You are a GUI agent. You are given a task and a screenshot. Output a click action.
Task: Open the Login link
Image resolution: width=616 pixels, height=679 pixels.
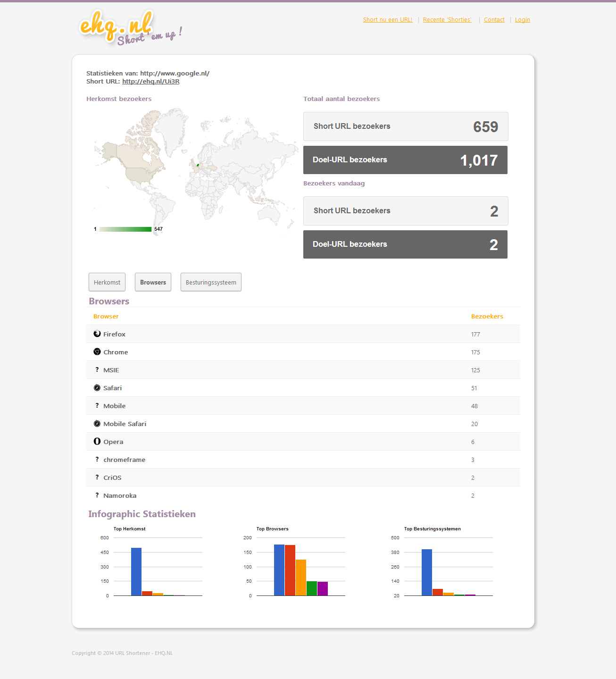(x=523, y=20)
